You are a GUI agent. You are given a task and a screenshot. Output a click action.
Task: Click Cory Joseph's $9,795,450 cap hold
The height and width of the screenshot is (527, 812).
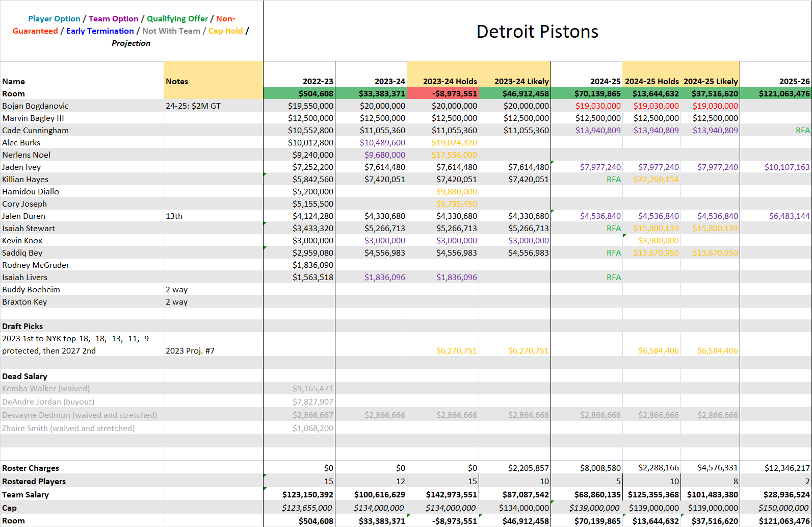point(457,204)
